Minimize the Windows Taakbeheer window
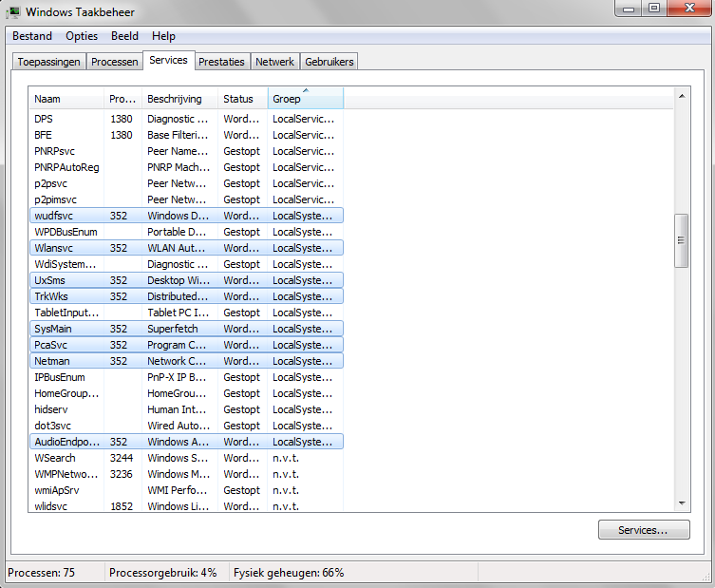This screenshot has height=588, width=715. tap(629, 9)
